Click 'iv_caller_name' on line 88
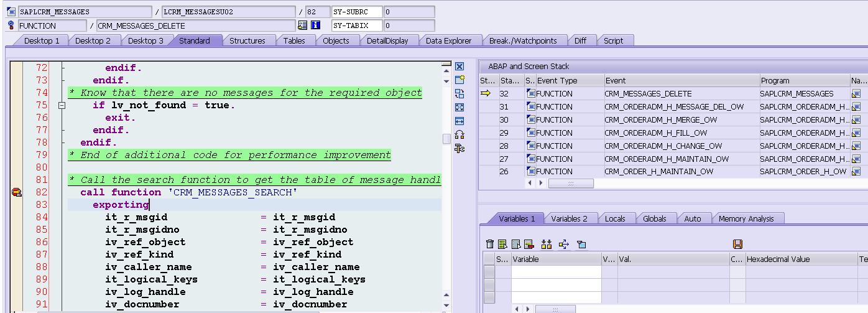 [140, 267]
